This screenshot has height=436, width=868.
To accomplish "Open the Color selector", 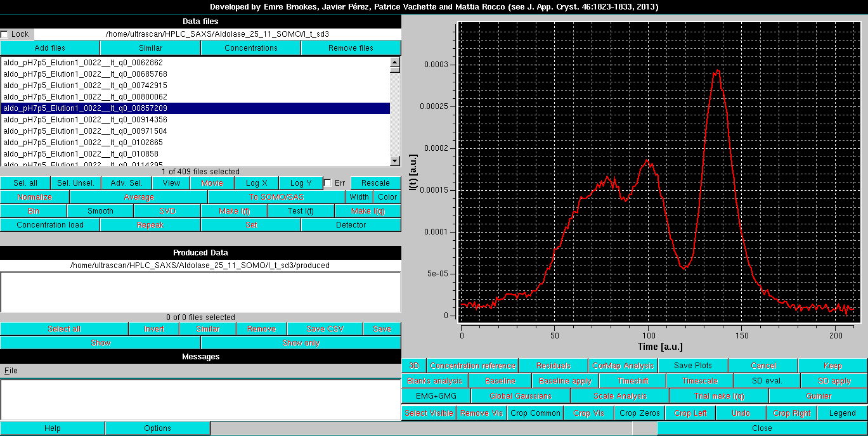I will (387, 196).
